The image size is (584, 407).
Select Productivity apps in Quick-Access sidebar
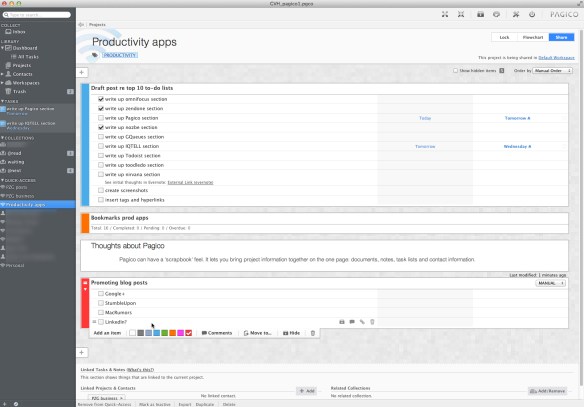click(37, 204)
